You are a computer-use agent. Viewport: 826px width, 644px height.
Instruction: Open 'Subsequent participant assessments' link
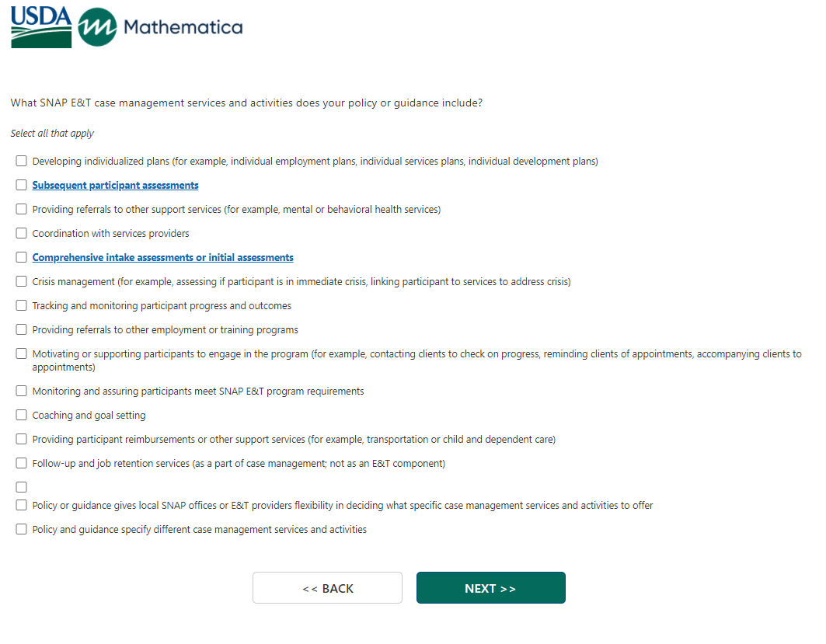[115, 186]
